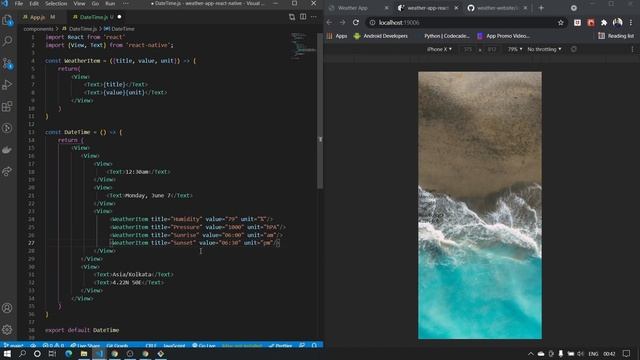The height and width of the screenshot is (360, 640).
Task: Open the notifications bell in status bar
Action: [314, 345]
